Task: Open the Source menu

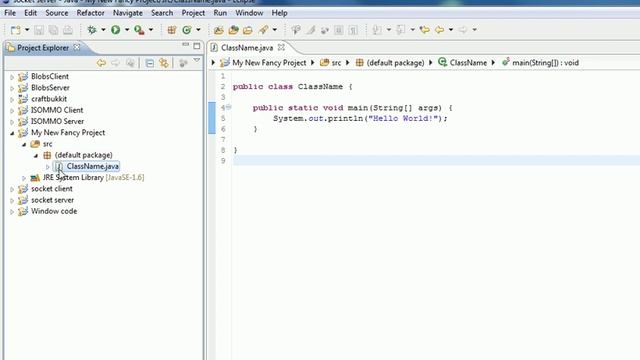Action: coord(57,13)
